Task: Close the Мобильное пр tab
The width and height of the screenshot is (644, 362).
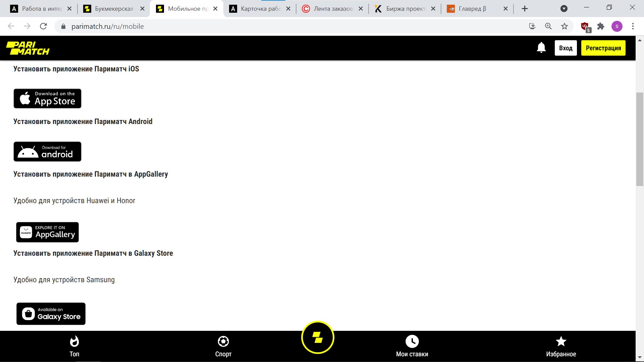Action: pyautogui.click(x=215, y=9)
